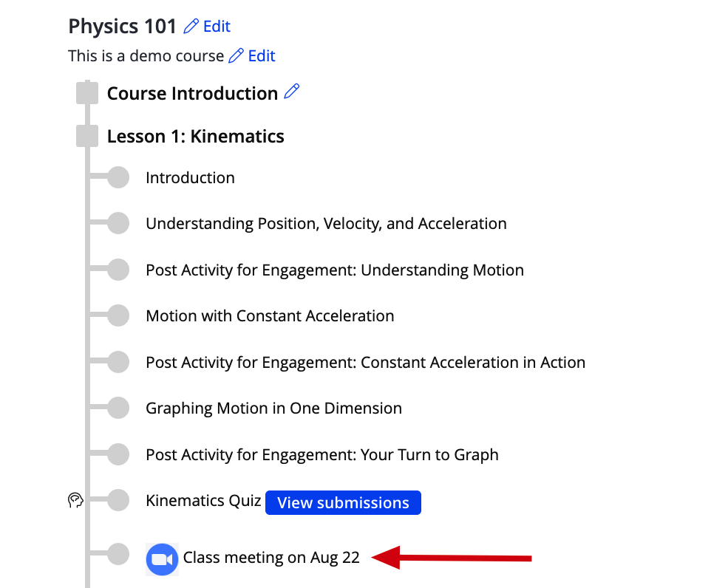
Task: Click the pencil icon next to demo course description
Action: point(236,55)
